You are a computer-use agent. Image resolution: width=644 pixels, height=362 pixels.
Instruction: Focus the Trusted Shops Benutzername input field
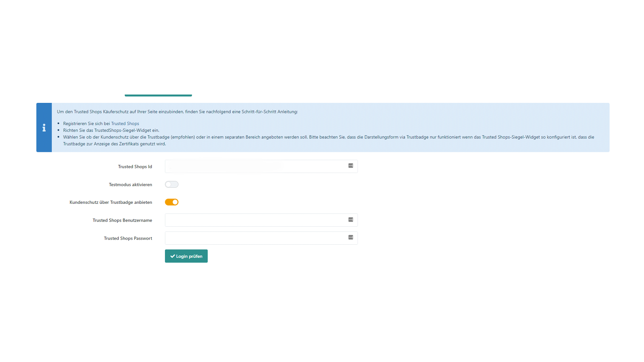tap(255, 220)
